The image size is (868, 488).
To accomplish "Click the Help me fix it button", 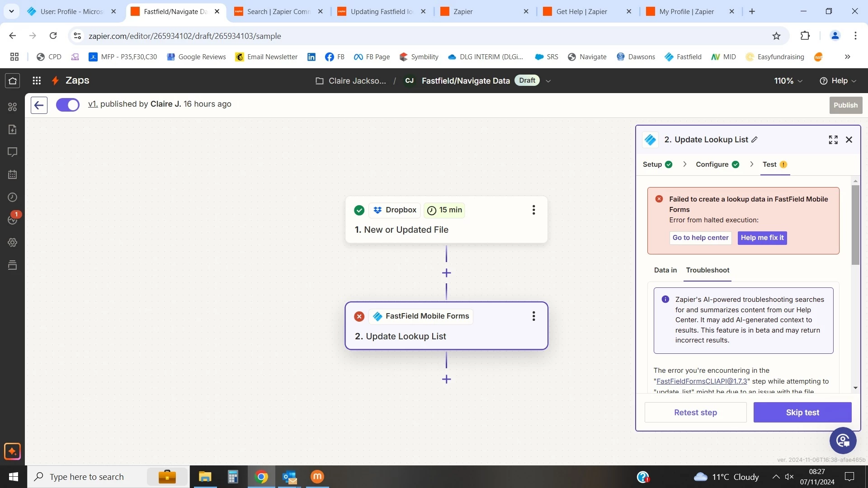I will click(762, 238).
